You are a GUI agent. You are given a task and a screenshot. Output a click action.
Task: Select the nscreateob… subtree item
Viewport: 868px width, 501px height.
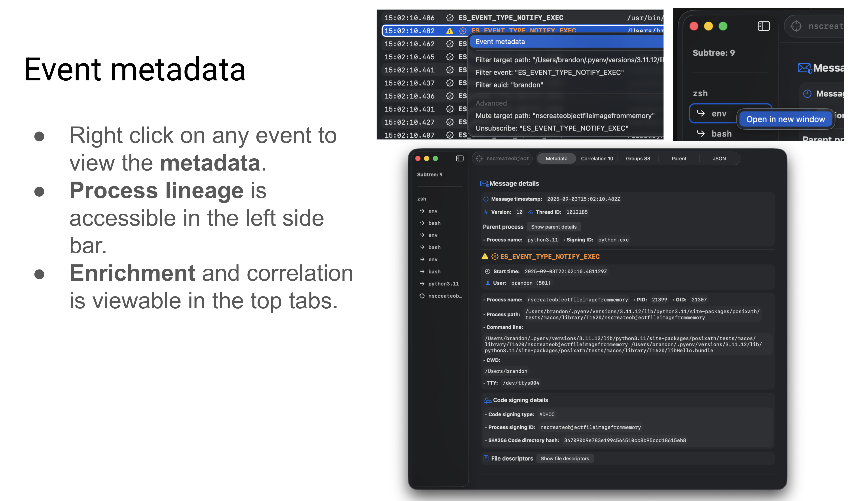(x=445, y=296)
